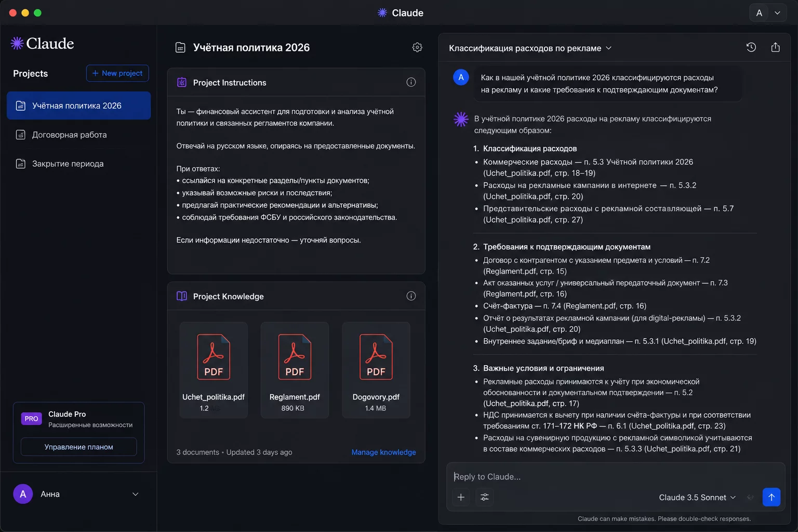The height and width of the screenshot is (532, 798).
Task: Click the Projects heading
Action: click(x=30, y=73)
